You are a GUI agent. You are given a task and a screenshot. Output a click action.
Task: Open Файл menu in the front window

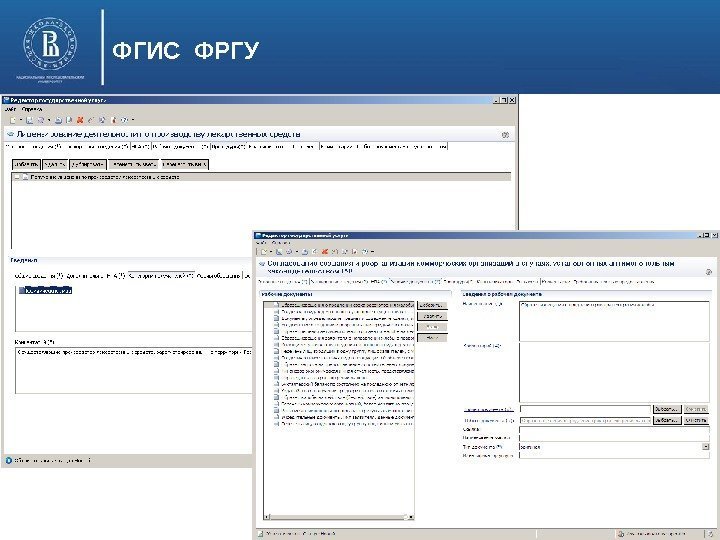coord(261,242)
